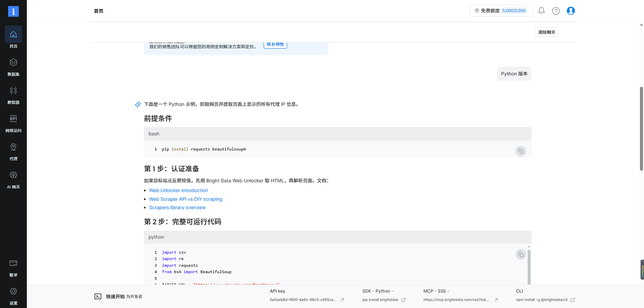Click the 快速开始 terminal icon

coord(98,296)
